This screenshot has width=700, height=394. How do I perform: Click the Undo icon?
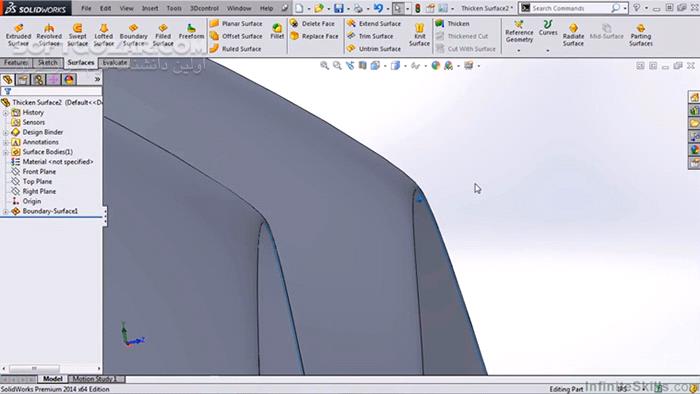(378, 8)
